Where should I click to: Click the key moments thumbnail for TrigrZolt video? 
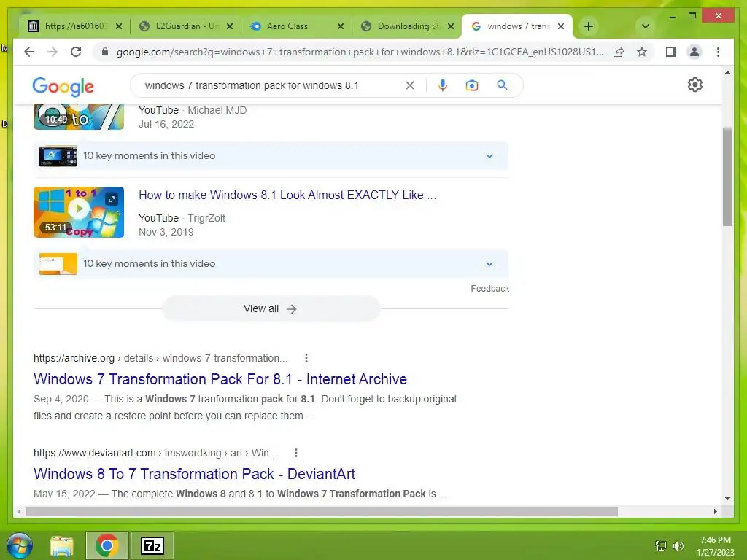click(58, 264)
